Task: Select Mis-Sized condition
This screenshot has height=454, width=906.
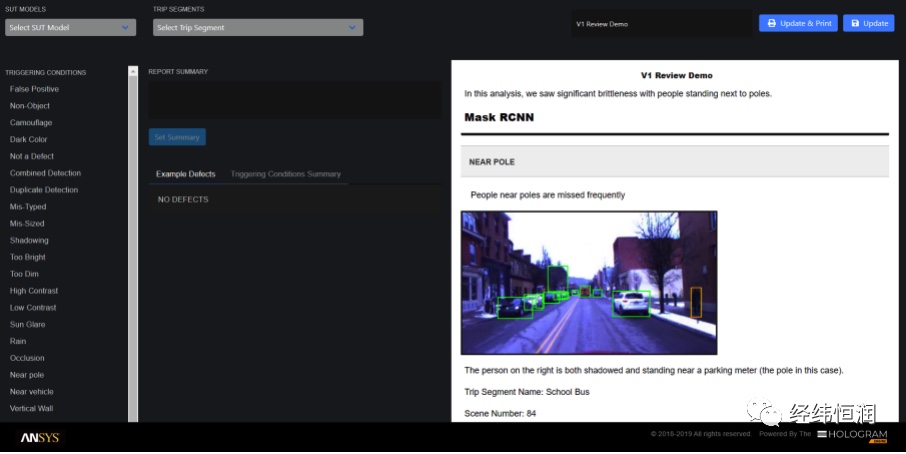Action: [27, 223]
